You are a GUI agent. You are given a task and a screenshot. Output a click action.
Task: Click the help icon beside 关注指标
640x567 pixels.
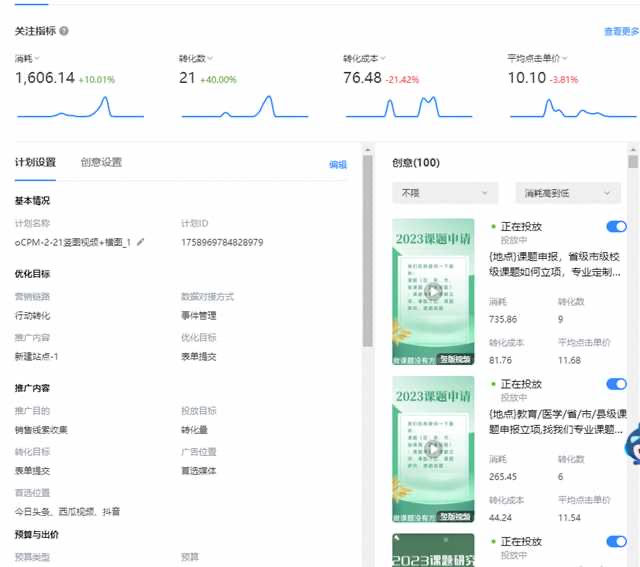64,31
